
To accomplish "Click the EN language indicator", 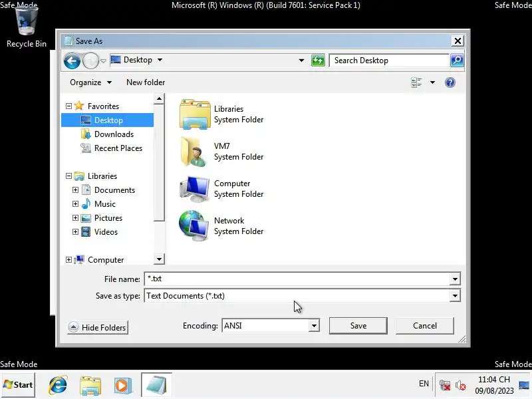I will point(424,384).
